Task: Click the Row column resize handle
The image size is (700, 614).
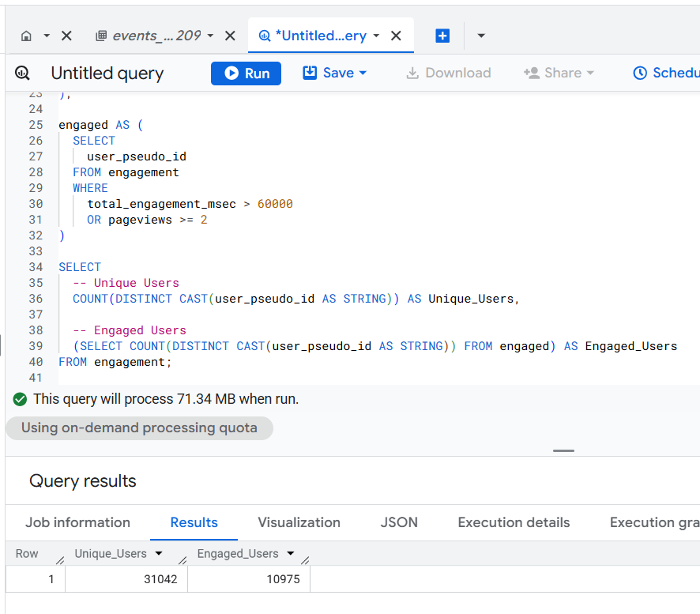Action: click(60, 560)
